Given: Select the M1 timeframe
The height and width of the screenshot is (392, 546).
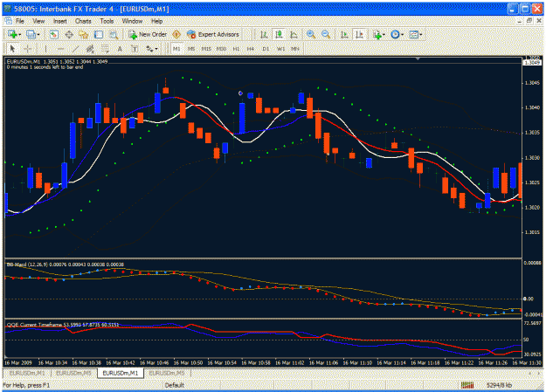Looking at the screenshot, I should [176, 49].
